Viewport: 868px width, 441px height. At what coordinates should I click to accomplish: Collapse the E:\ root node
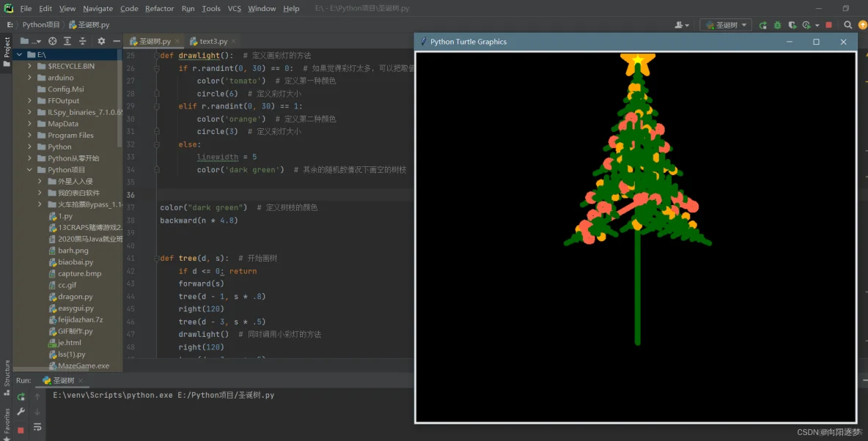pos(19,55)
